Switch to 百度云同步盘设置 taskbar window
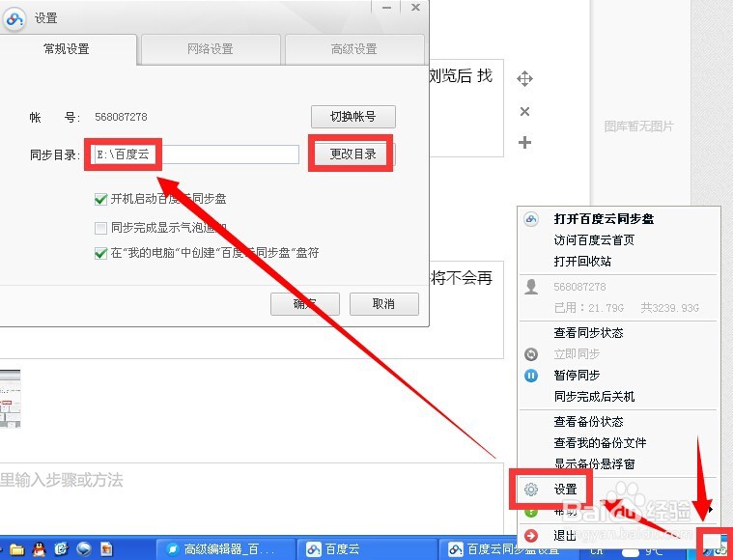Image resolution: width=733 pixels, height=560 pixels. (510, 549)
